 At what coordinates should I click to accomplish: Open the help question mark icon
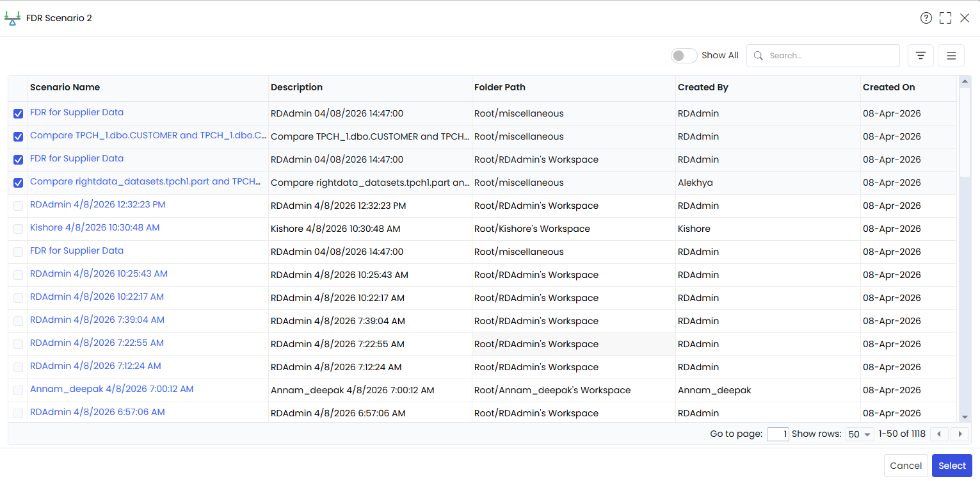926,18
